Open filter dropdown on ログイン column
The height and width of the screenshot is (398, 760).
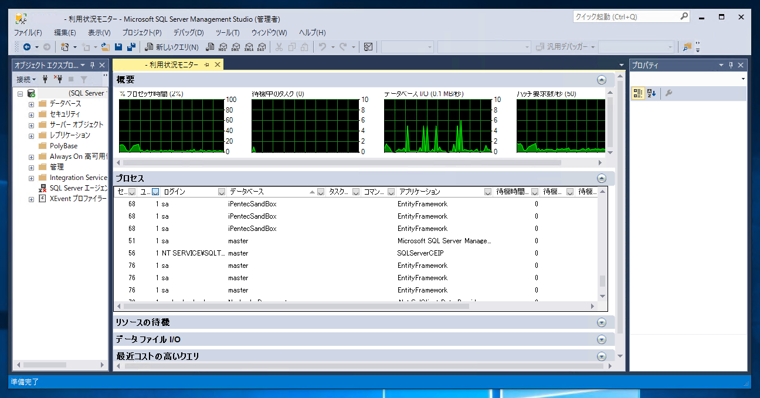(x=222, y=192)
